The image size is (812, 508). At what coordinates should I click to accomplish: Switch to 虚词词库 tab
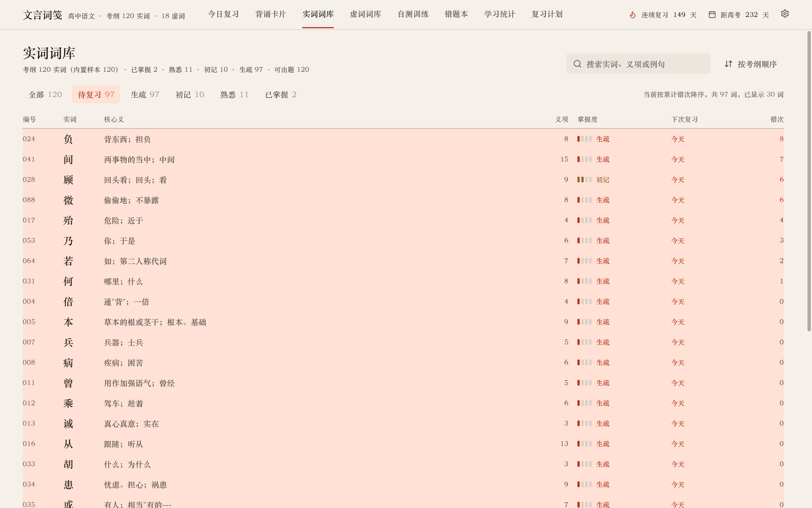point(365,14)
